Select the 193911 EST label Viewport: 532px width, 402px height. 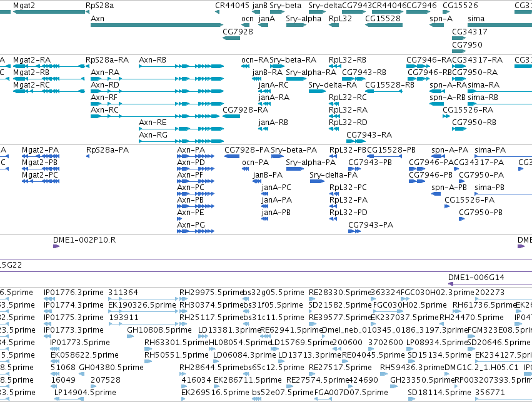coord(124,318)
